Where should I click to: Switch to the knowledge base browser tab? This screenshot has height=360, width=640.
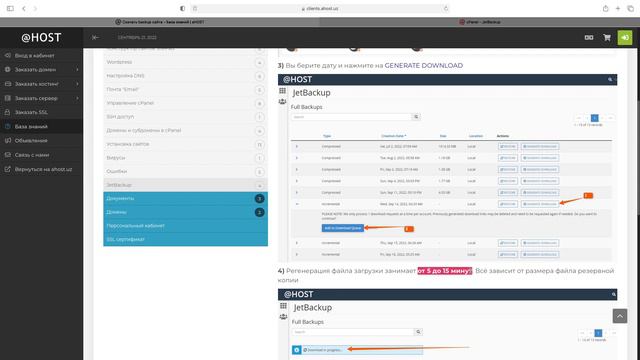160,22
